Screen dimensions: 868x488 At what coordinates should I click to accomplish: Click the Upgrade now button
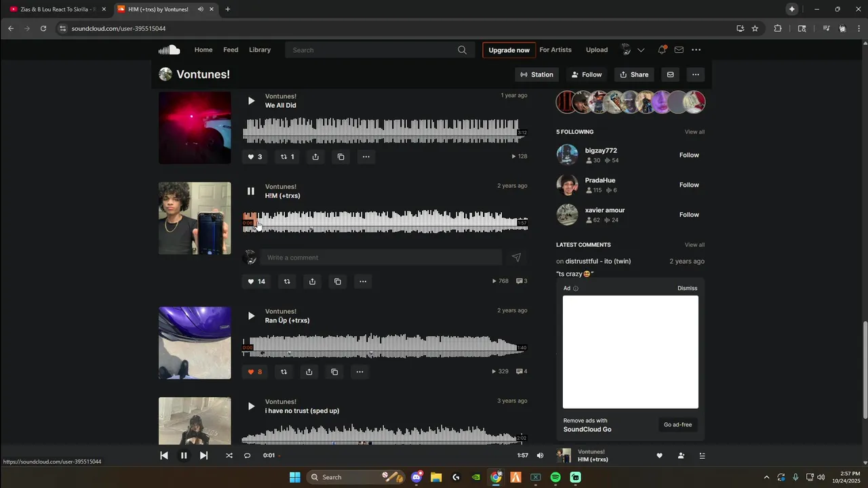pyautogui.click(x=509, y=50)
